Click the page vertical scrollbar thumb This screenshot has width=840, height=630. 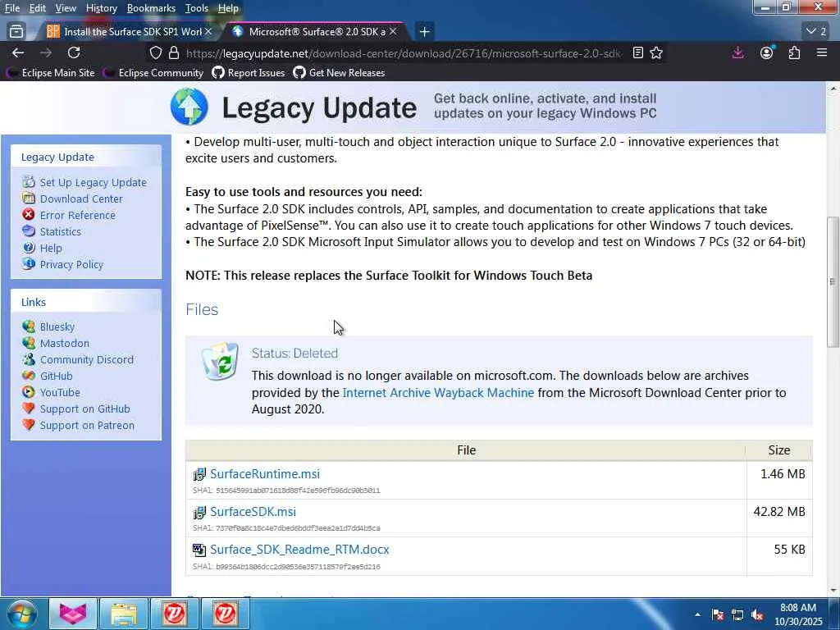coord(833,281)
